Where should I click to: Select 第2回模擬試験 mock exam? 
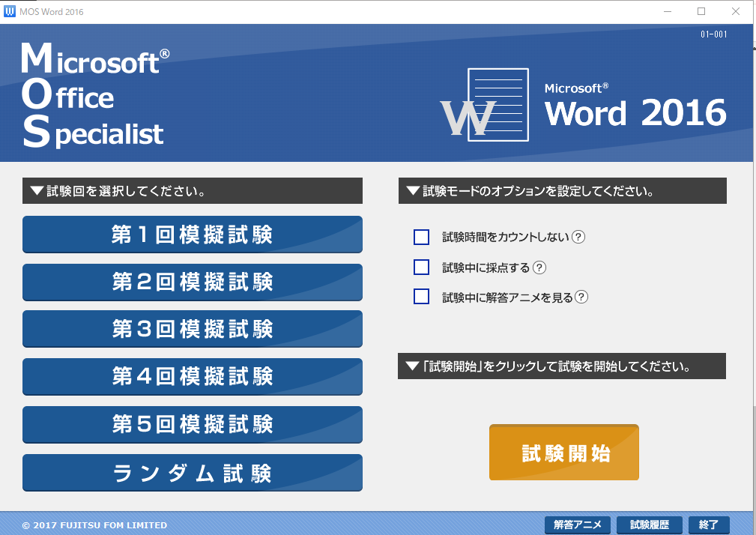(193, 282)
